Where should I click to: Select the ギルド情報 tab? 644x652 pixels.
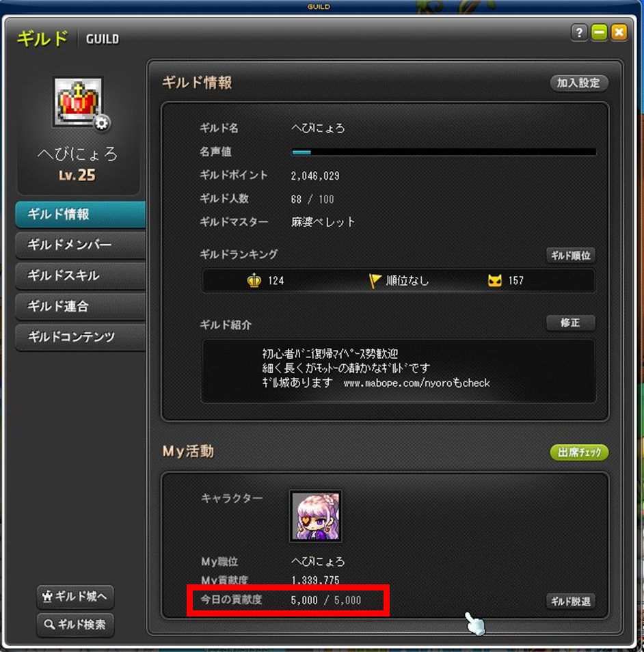(80, 215)
